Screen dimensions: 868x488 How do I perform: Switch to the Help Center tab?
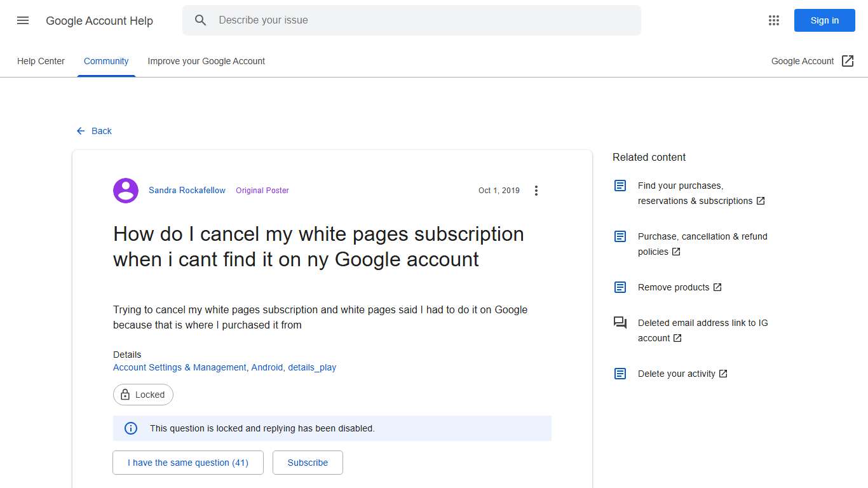pos(41,61)
